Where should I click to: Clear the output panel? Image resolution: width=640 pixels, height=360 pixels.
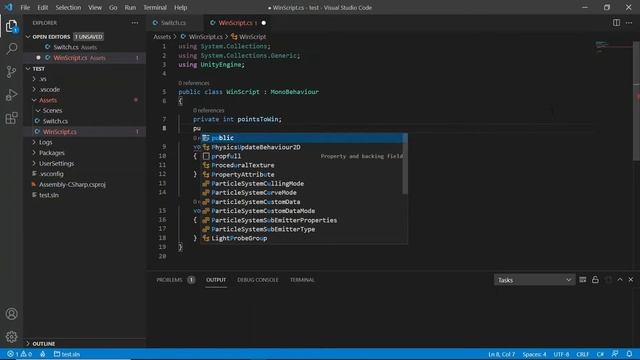click(x=582, y=280)
